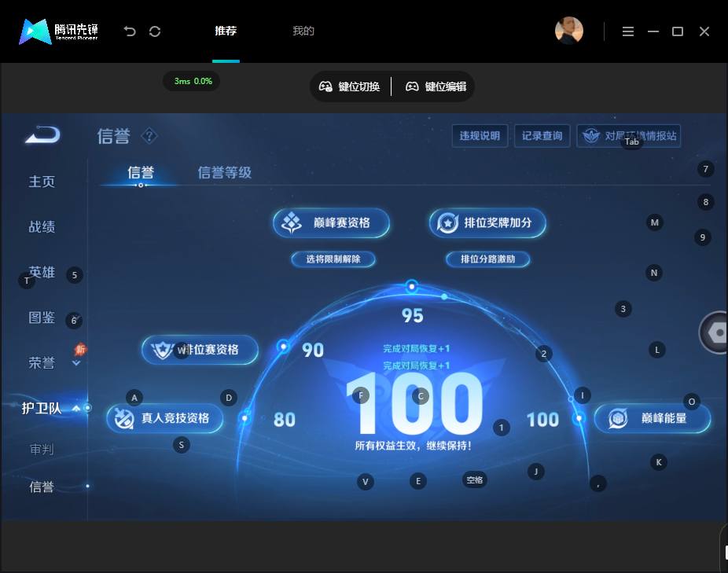
Task: Click the Tab key mapping marker
Action: click(x=632, y=141)
